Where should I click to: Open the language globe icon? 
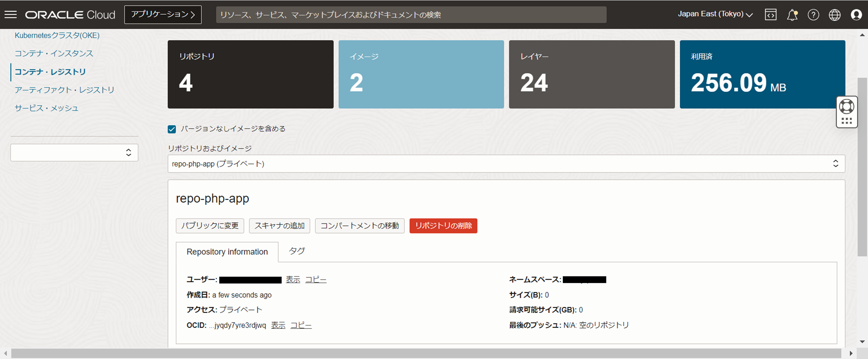(x=835, y=15)
